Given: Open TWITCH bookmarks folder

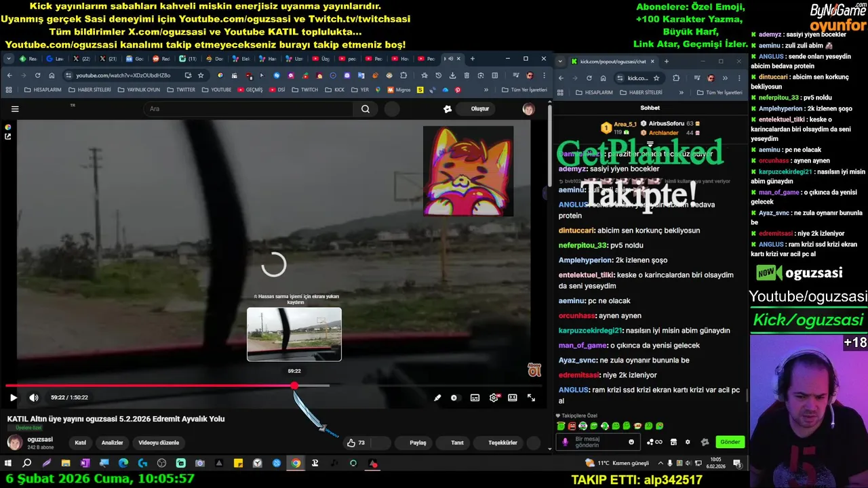Looking at the screenshot, I should (x=304, y=89).
